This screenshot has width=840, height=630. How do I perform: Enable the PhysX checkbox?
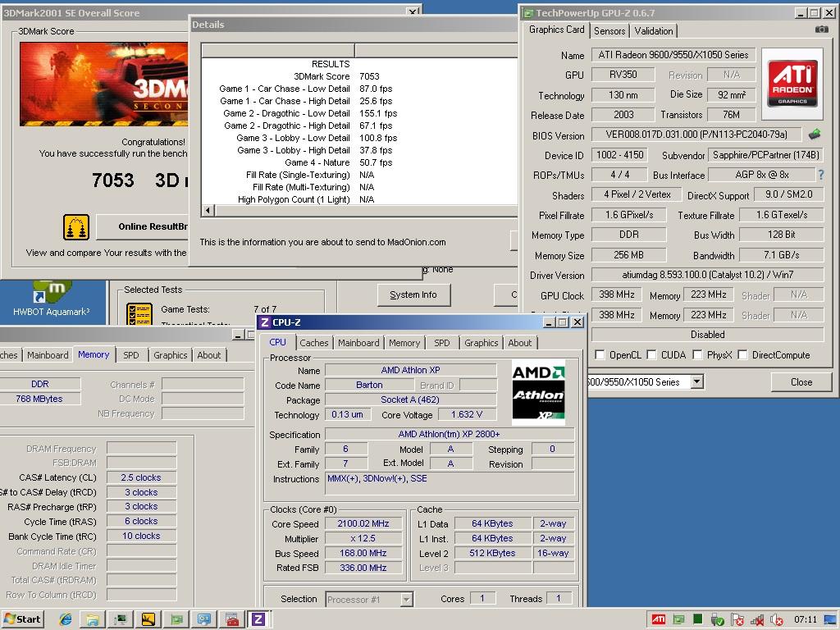[697, 354]
